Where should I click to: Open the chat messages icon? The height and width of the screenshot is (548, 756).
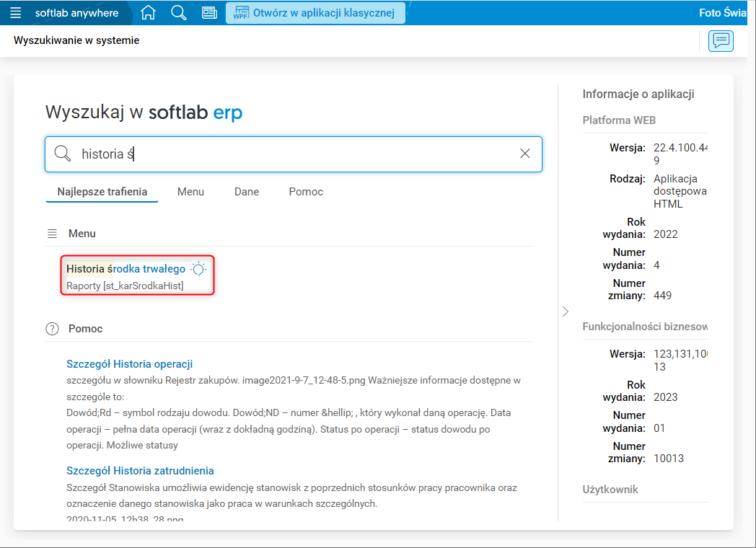coord(721,40)
